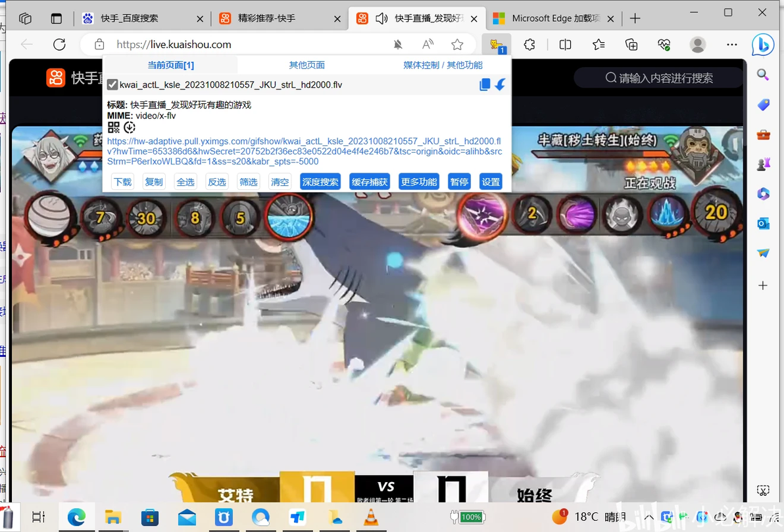Click the 暂停 capture button
Screen dimensions: 784x532
459,182
